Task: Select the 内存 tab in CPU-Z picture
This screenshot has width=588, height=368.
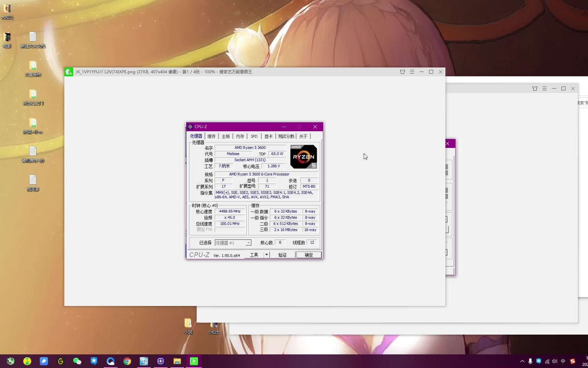Action: coord(240,136)
